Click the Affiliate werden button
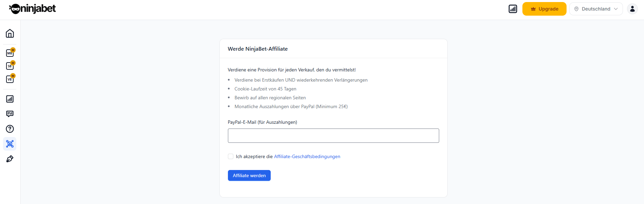This screenshot has height=204, width=644. pos(249,175)
